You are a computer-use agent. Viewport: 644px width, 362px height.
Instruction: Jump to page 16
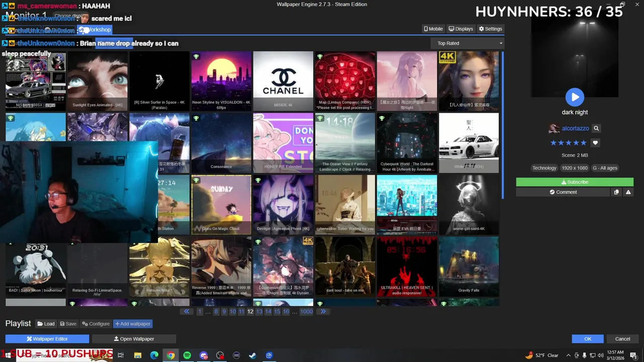(x=286, y=312)
